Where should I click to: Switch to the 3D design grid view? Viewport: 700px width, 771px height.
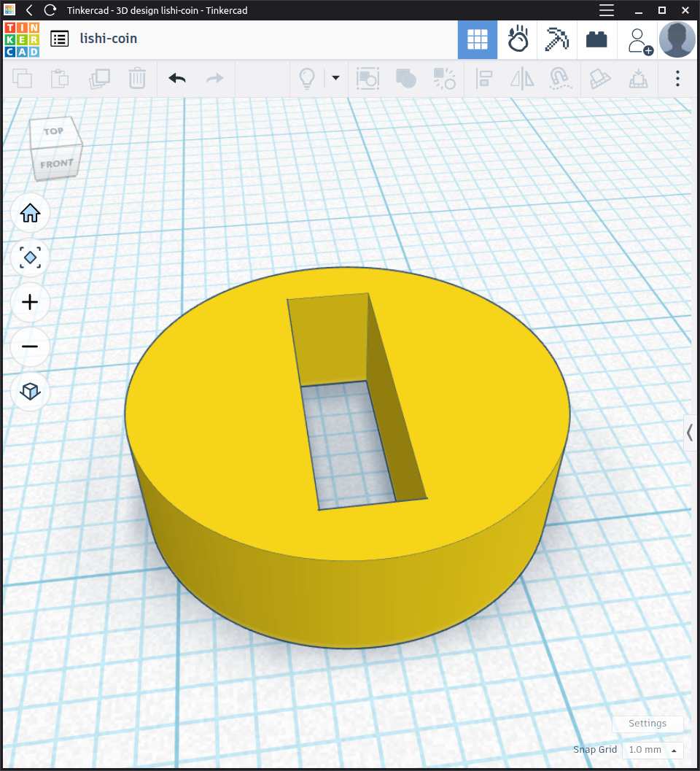point(478,39)
